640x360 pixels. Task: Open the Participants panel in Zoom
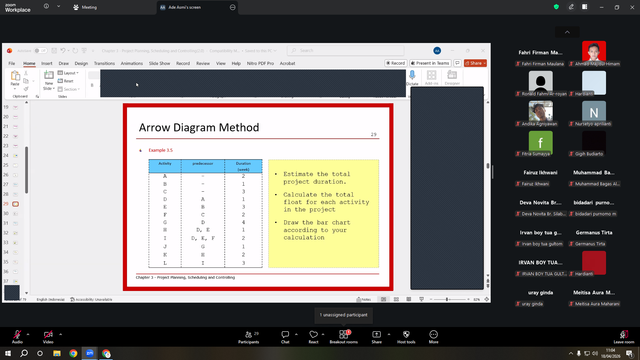click(249, 337)
